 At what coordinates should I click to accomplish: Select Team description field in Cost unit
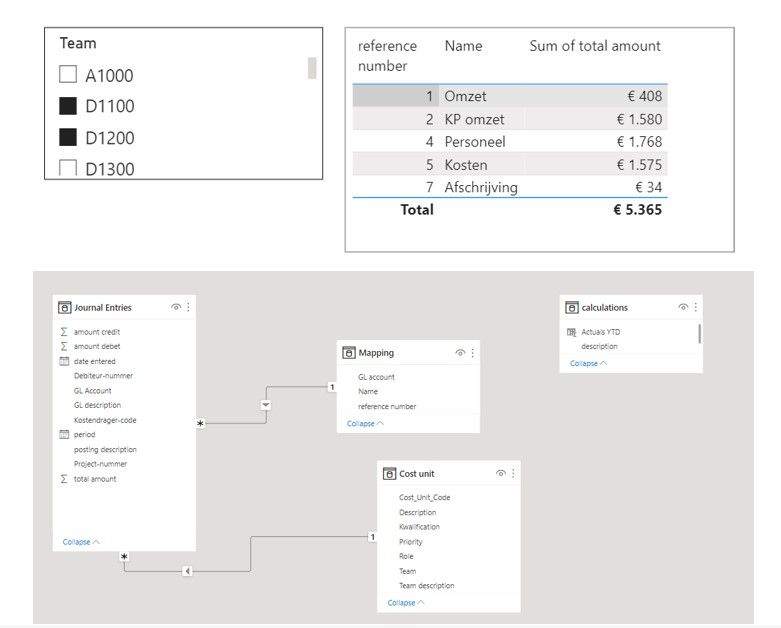(426, 585)
